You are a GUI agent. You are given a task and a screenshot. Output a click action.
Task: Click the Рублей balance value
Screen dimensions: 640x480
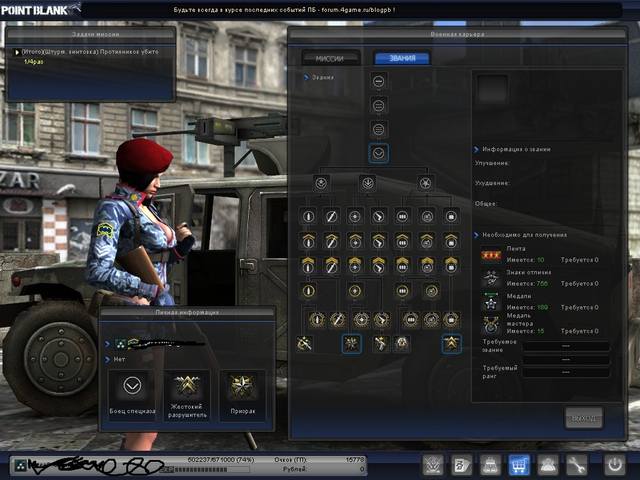[362, 470]
